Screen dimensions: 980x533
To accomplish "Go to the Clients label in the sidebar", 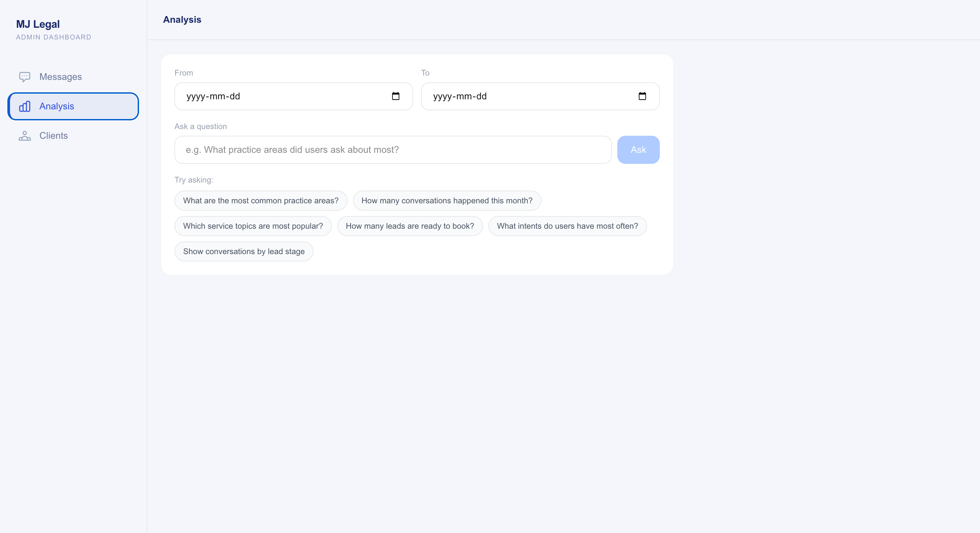I will (x=53, y=135).
